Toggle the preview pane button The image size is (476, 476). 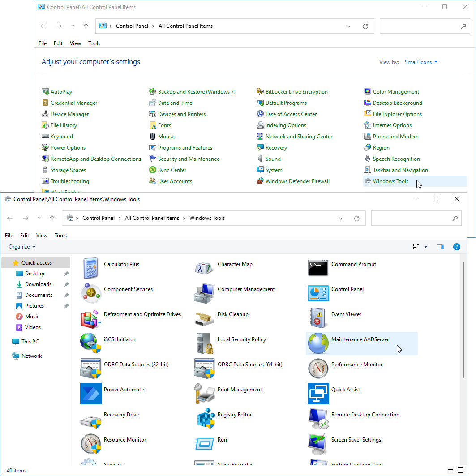pos(441,247)
